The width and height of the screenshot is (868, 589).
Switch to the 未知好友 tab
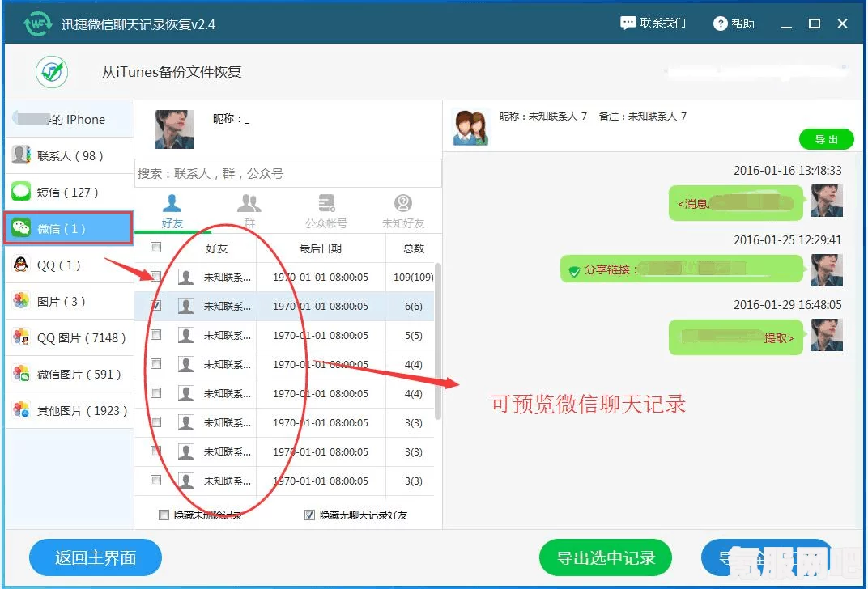pyautogui.click(x=403, y=211)
